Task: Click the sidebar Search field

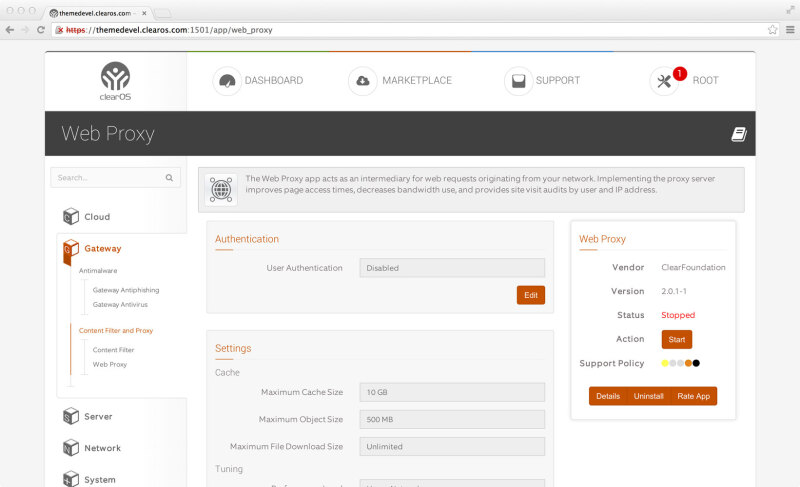Action: (115, 177)
